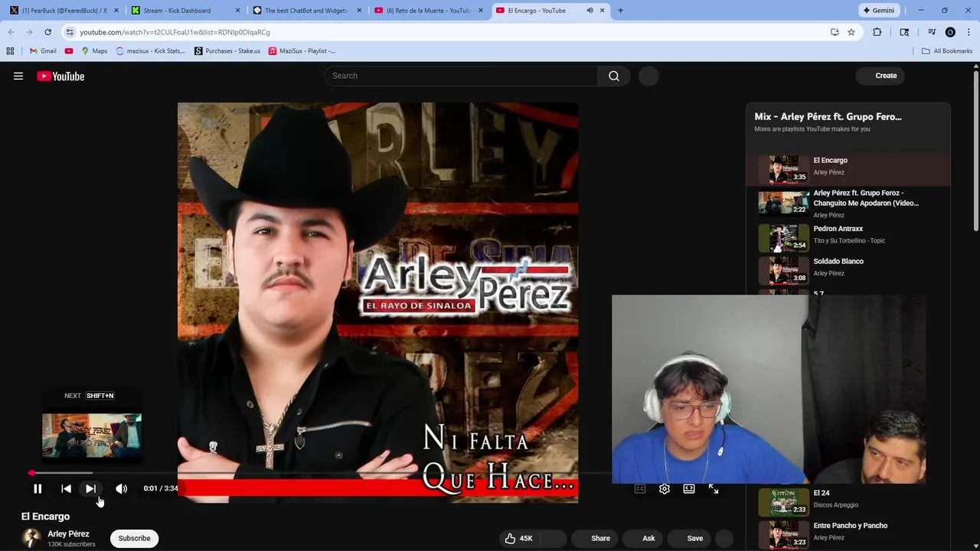
Task: Play Soldado Blanco in the playlist
Action: [848, 269]
